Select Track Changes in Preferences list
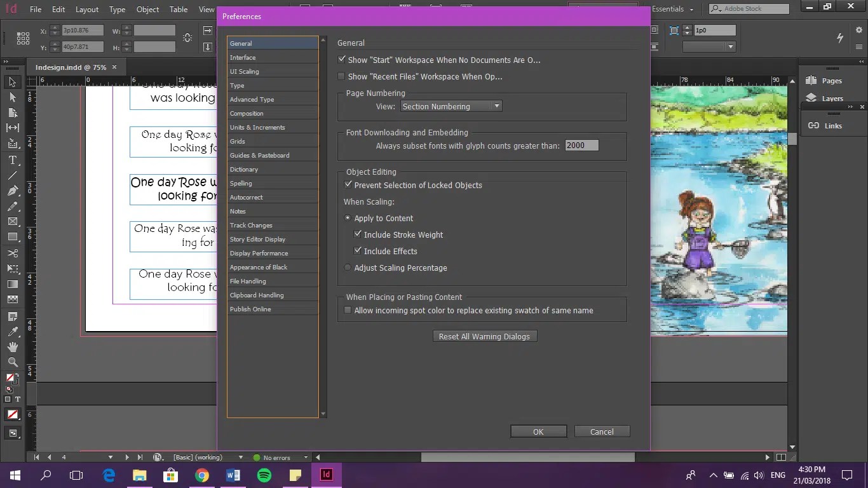 tap(250, 225)
